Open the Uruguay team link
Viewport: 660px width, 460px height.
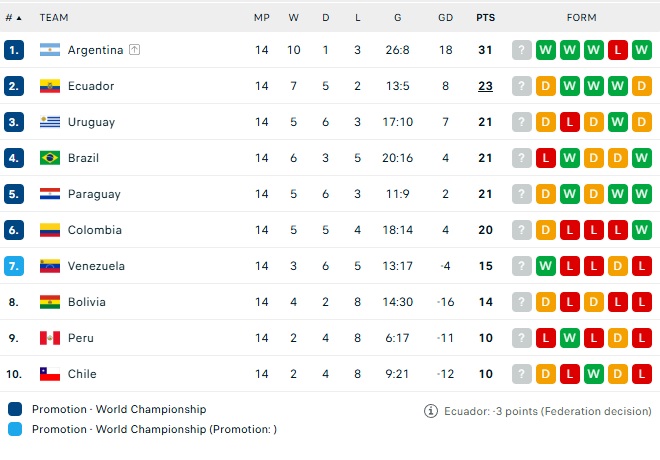click(x=91, y=122)
